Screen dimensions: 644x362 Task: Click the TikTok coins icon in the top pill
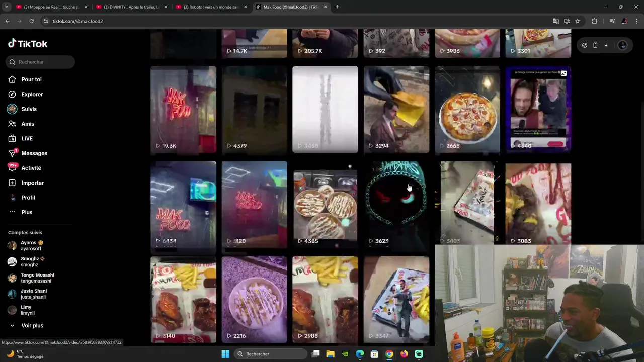[x=585, y=45]
